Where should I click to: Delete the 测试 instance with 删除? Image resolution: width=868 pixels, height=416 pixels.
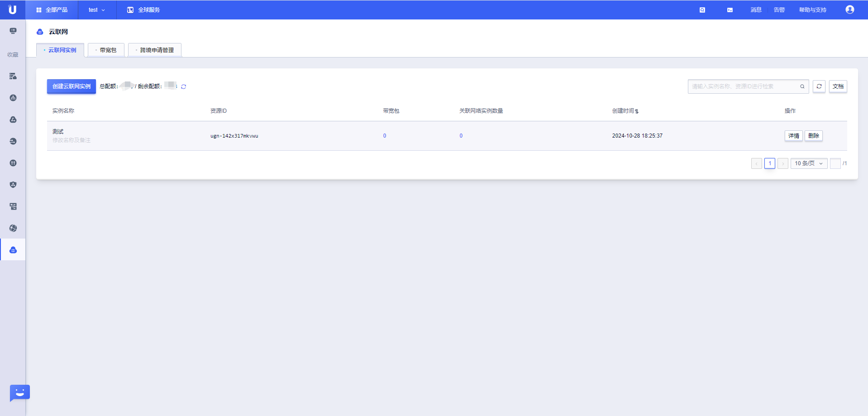point(813,136)
